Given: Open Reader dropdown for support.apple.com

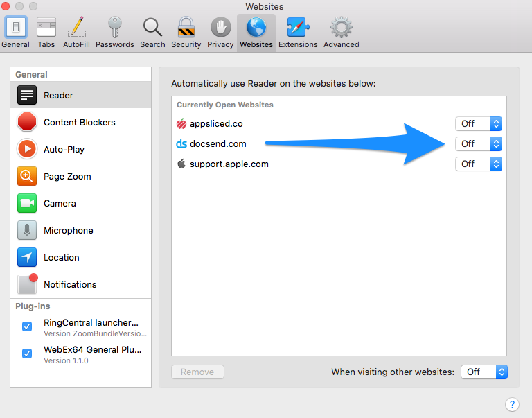Looking at the screenshot, I should [479, 164].
